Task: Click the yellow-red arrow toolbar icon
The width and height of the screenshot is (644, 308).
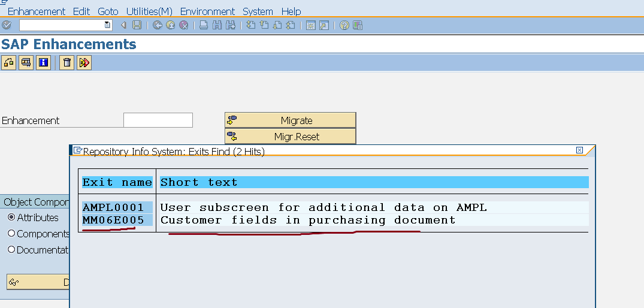Action: point(84,62)
